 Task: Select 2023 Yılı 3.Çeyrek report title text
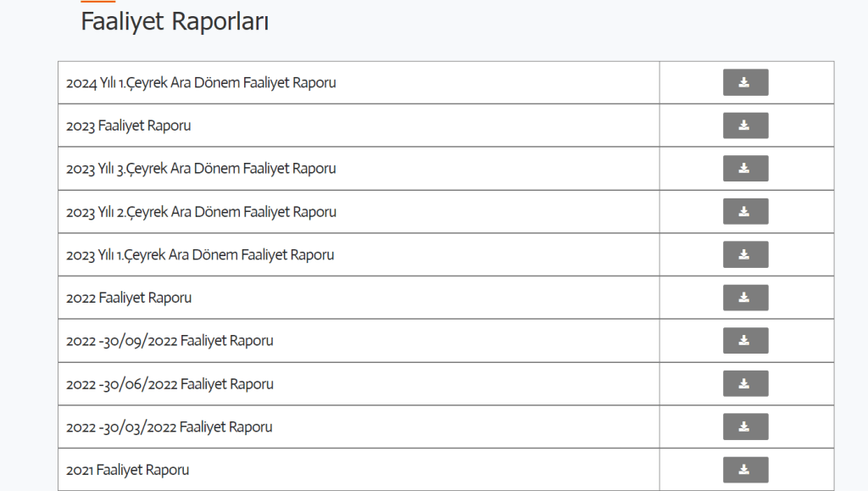[201, 169]
